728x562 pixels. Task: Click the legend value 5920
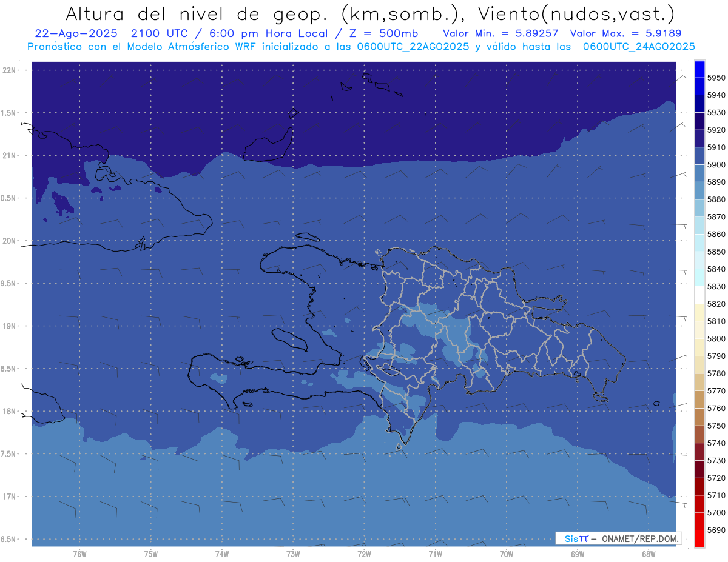click(716, 130)
